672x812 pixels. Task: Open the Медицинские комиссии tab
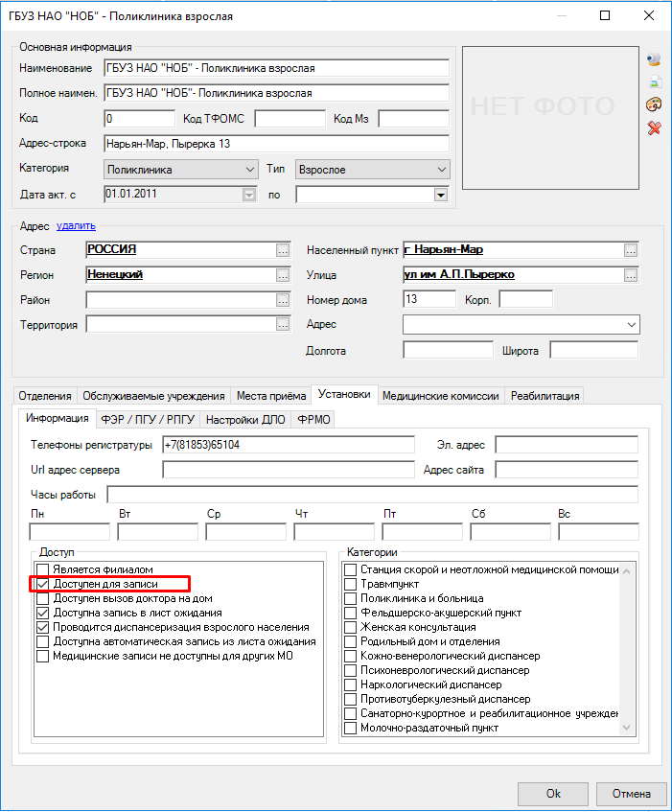click(441, 396)
